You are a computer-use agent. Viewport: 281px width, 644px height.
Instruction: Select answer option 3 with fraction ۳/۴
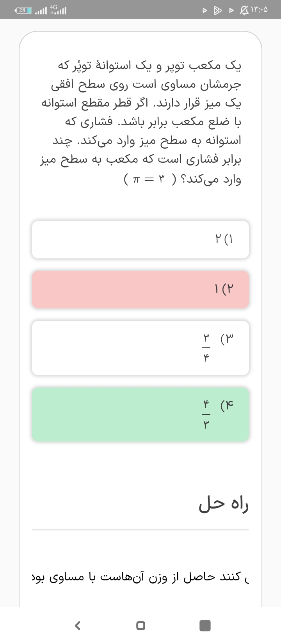coord(140,348)
